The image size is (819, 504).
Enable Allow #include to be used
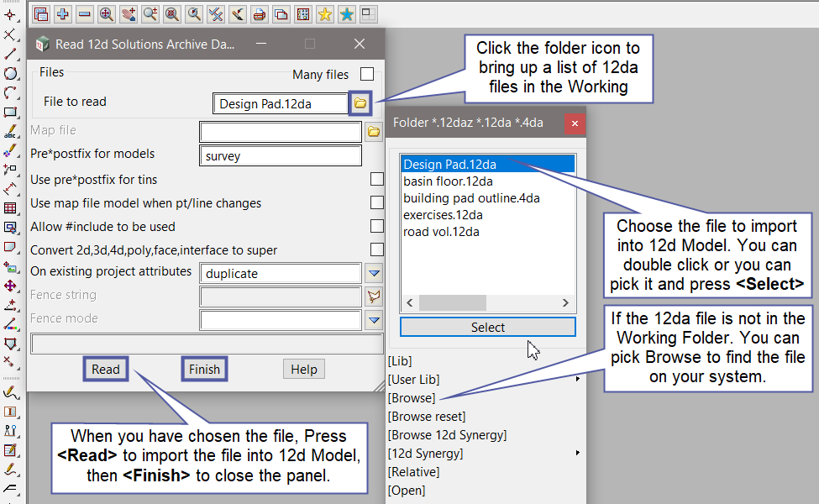(377, 226)
